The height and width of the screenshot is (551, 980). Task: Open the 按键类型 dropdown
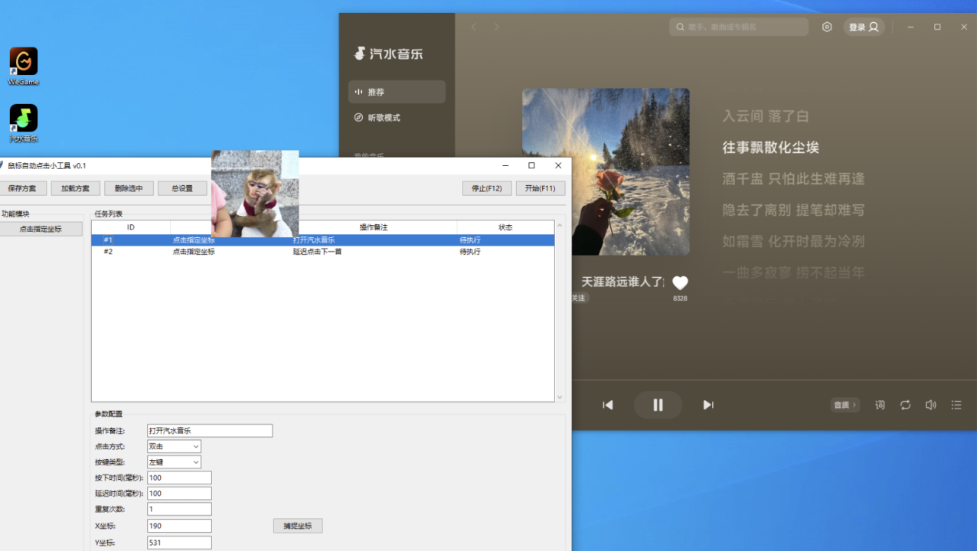point(175,462)
